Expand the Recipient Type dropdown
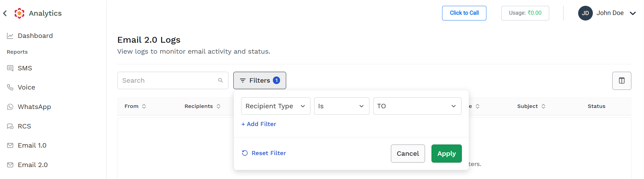The width and height of the screenshot is (644, 179). pyautogui.click(x=276, y=106)
